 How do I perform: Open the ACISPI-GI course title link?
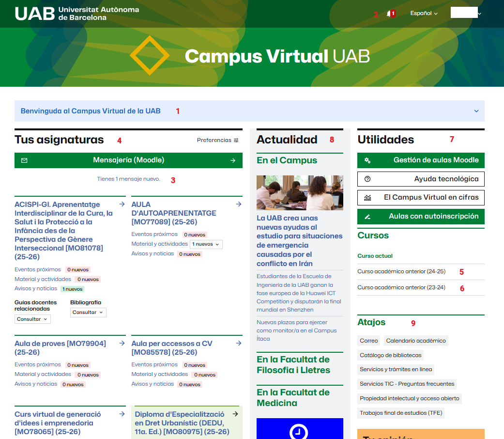click(63, 231)
